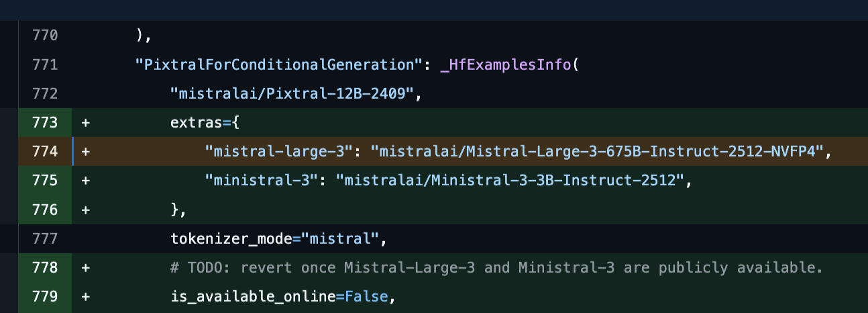Click highlighted line number 774
868x313 pixels.
coord(45,152)
